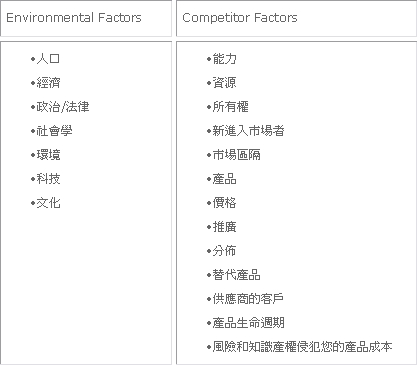This screenshot has width=417, height=365.
Task: Select the 推廣 bullet
Action: click(x=224, y=227)
